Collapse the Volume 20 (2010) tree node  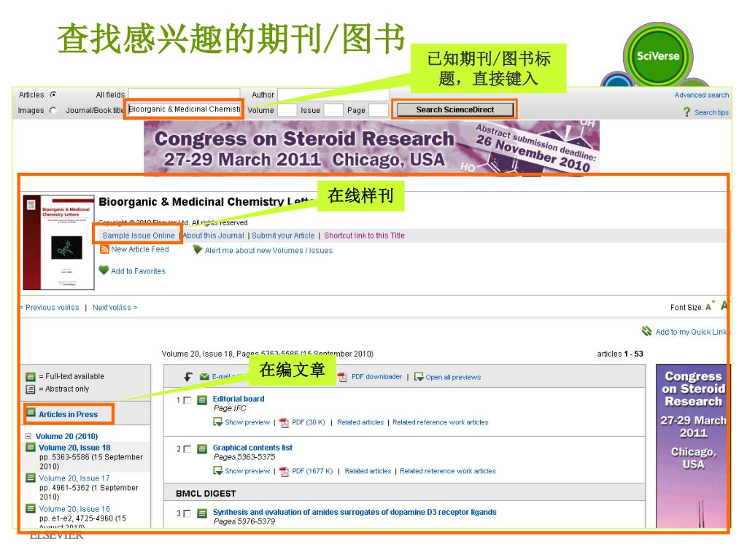[x=28, y=436]
